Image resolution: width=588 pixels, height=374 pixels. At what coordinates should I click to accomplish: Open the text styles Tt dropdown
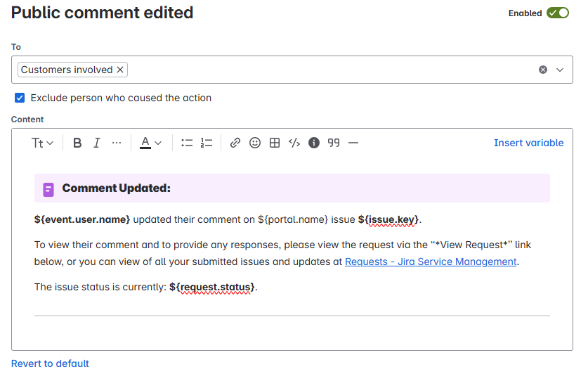click(x=42, y=143)
